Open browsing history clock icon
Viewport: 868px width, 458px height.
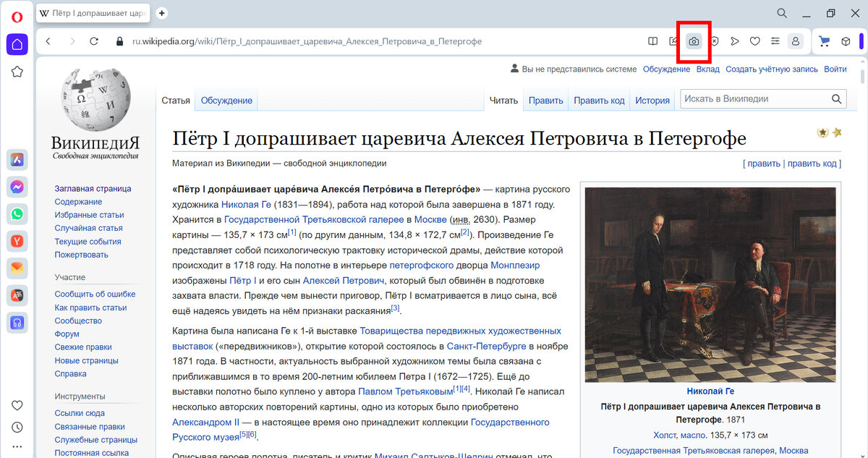[x=17, y=428]
